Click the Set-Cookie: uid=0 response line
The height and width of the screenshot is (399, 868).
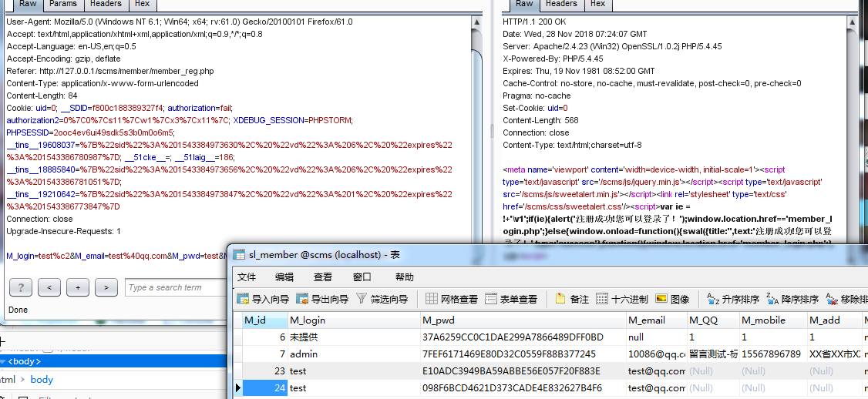point(535,108)
